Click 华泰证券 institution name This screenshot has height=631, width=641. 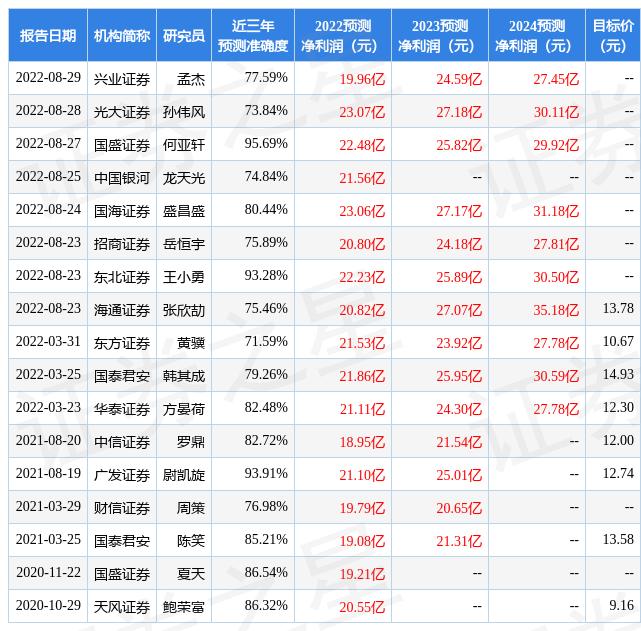[x=121, y=409]
